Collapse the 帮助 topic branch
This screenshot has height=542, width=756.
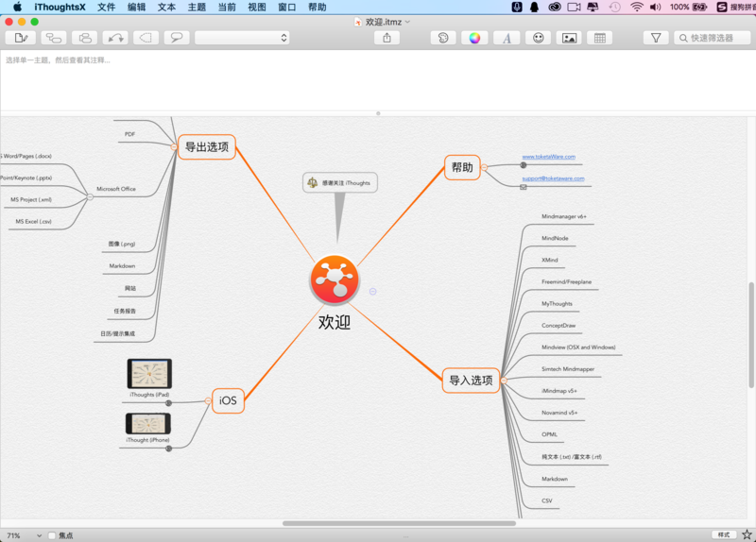click(x=484, y=167)
